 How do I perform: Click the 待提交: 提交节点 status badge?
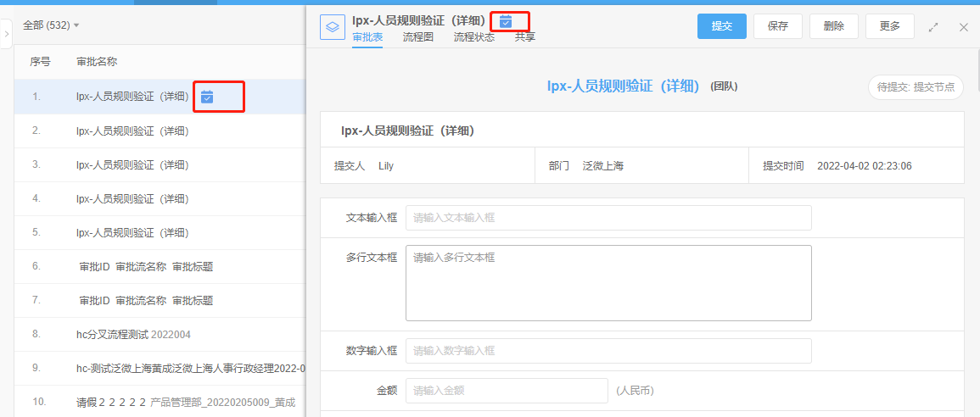click(916, 87)
